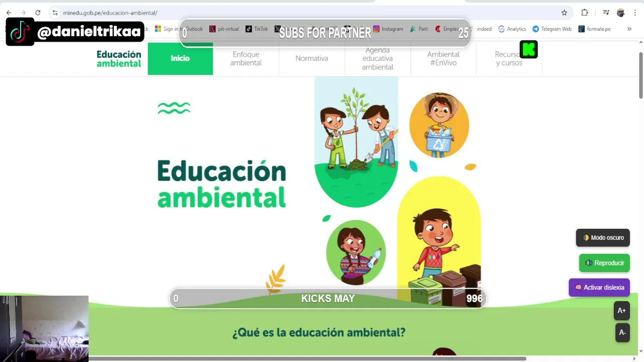Viewport: 644px width, 362px height.
Task: Click the Educación ambiental site logo
Action: [119, 59]
